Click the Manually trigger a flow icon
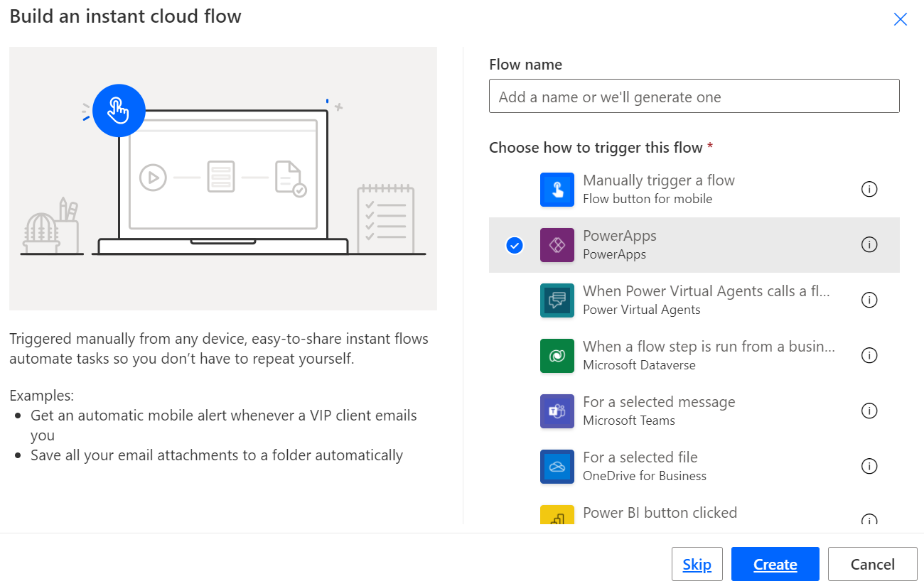Image resolution: width=924 pixels, height=586 pixels. tap(557, 190)
